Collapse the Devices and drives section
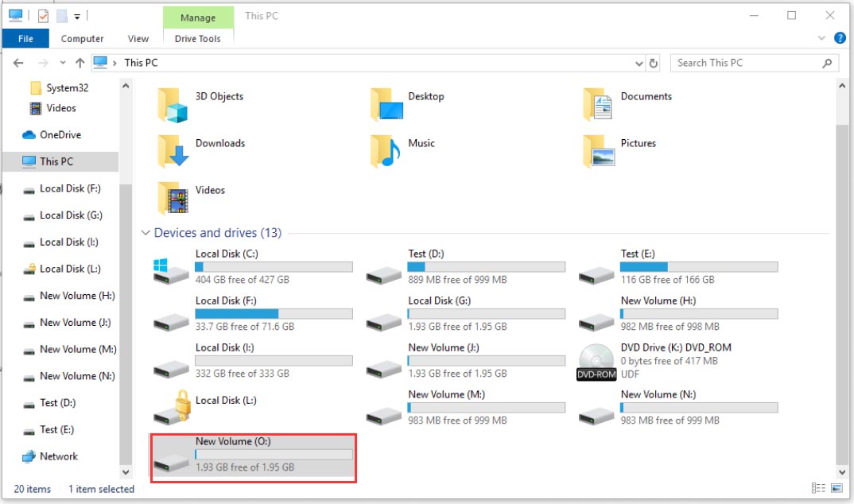The width and height of the screenshot is (854, 504). [x=146, y=232]
